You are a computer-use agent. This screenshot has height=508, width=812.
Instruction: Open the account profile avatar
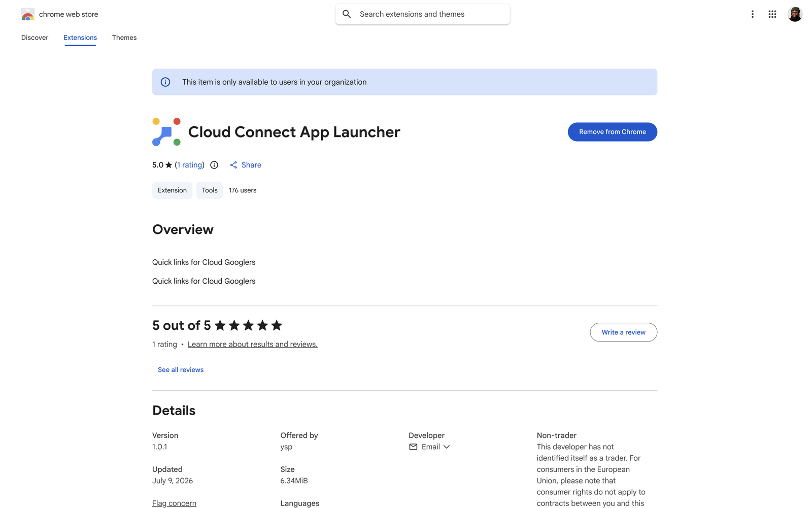point(795,14)
